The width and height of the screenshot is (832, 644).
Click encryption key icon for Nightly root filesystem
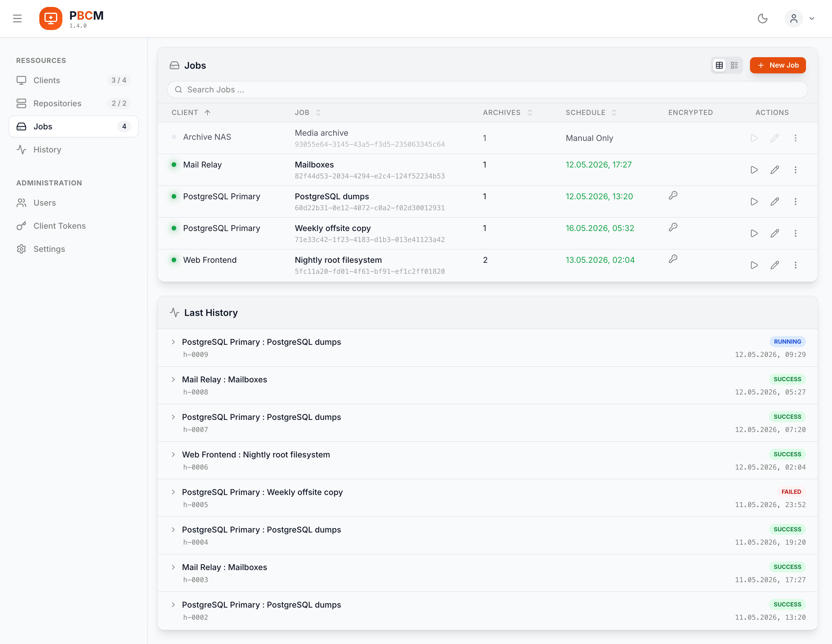pos(673,259)
